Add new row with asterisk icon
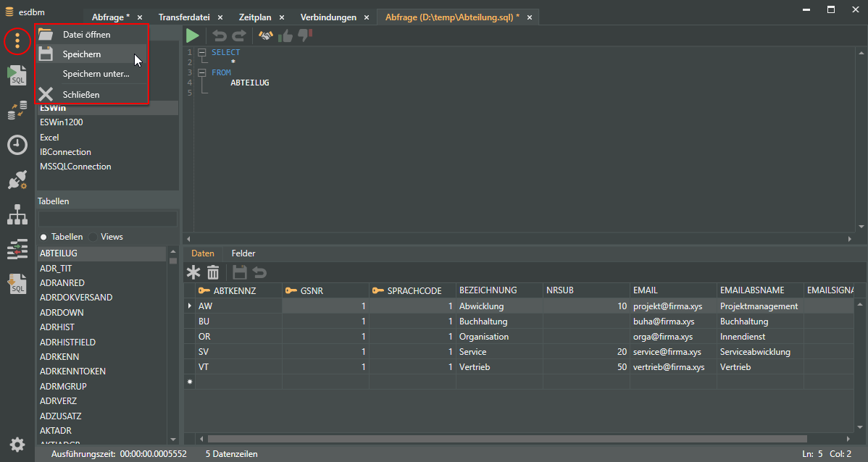 [x=193, y=272]
